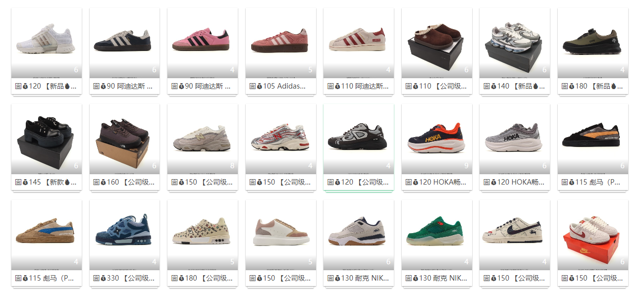Click the 图 icon before the 105 Adidas caption
Viewport: 644px width, 290px height.
[252, 86]
